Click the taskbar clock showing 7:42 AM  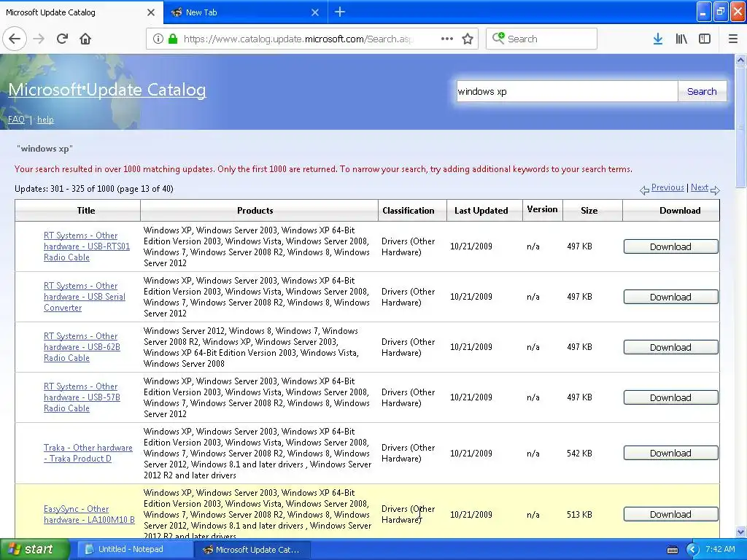tap(720, 549)
